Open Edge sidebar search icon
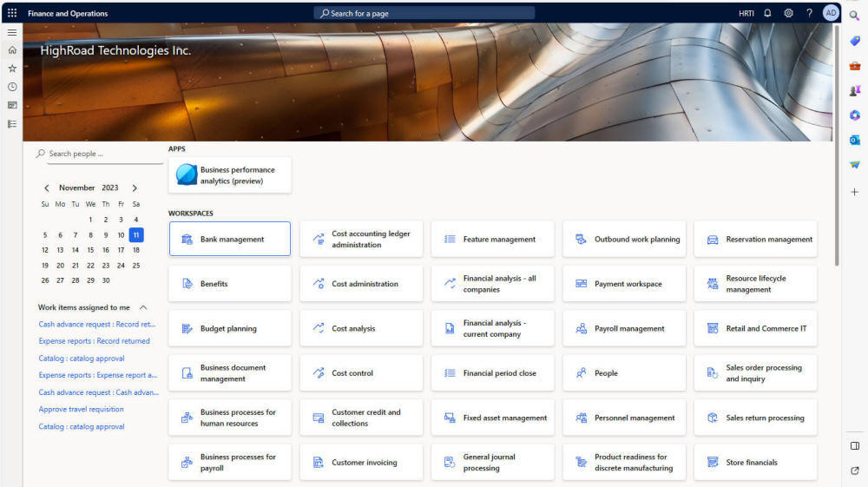 tap(855, 16)
